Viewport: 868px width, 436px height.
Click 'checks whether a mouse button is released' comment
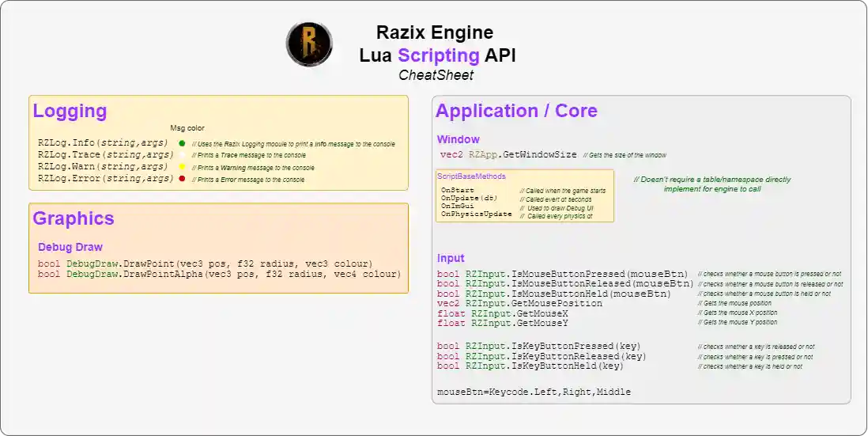(770, 284)
